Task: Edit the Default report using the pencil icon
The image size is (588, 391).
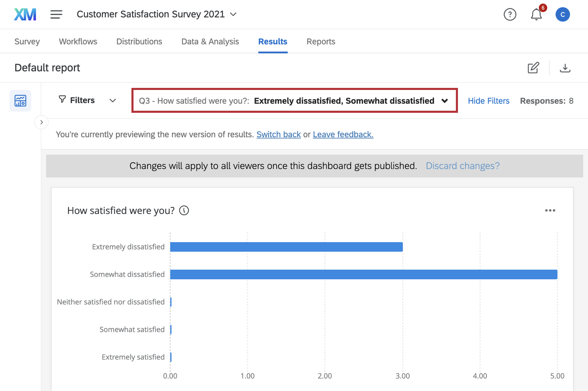Action: (x=533, y=67)
